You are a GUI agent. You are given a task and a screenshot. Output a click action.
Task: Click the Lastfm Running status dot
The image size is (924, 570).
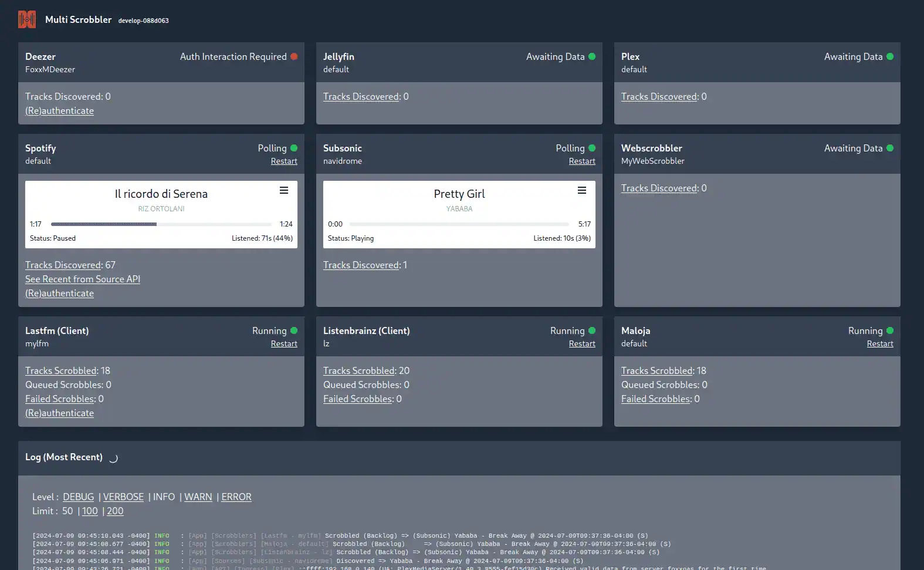point(294,330)
